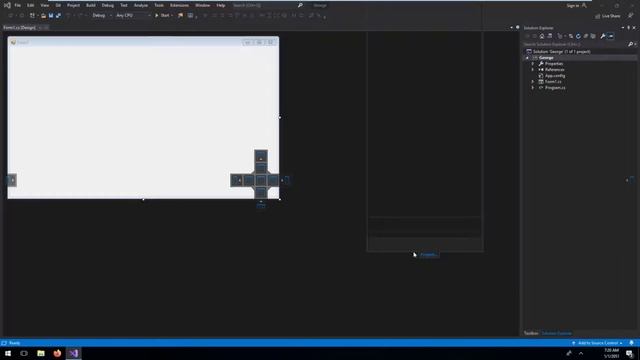Screen dimensions: 640x360
Task: Switch to the Solution Explorer bottom tab
Action: point(556,333)
